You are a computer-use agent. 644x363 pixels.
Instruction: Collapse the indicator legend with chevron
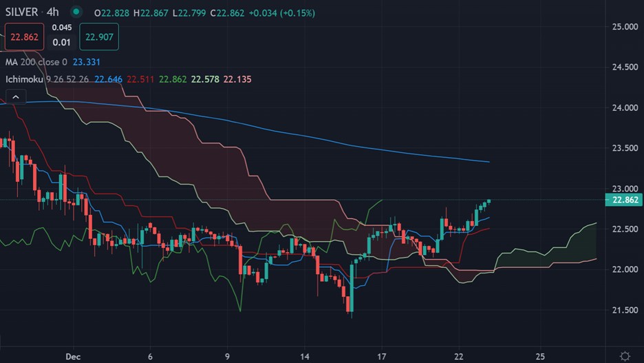[x=16, y=97]
